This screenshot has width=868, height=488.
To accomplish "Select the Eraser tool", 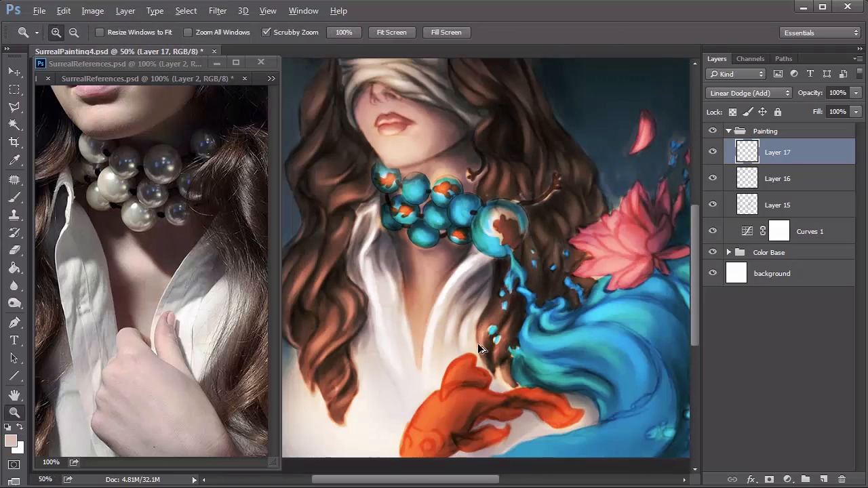I will (14, 250).
